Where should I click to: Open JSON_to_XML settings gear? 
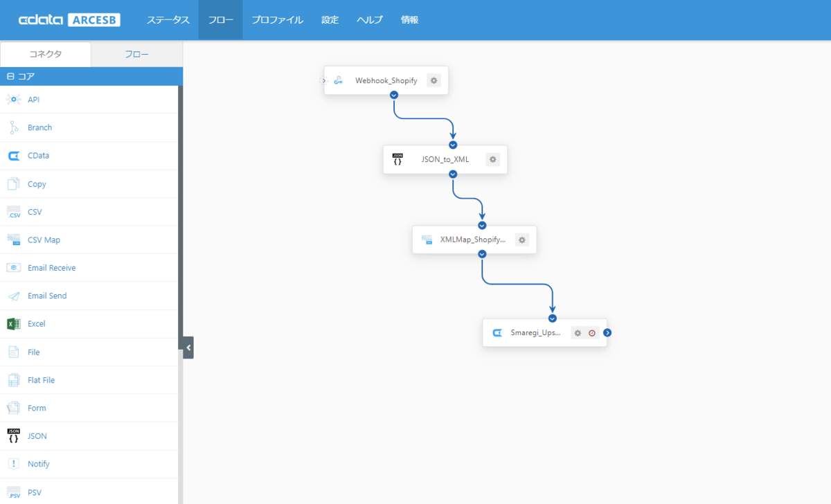click(493, 159)
